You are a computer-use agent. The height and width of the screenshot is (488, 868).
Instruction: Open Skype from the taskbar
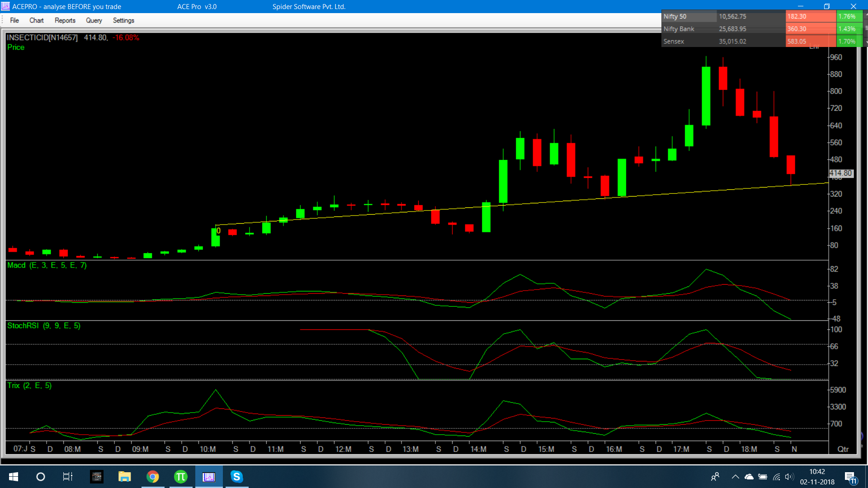pyautogui.click(x=236, y=477)
